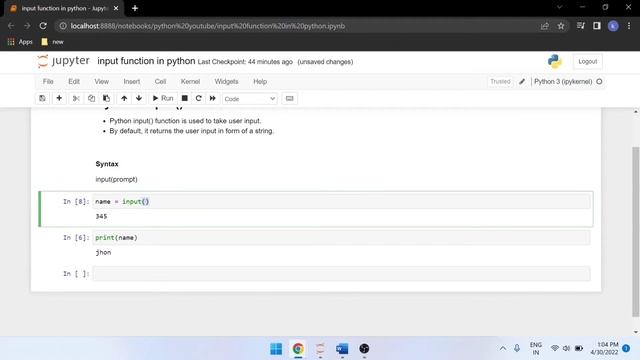The height and width of the screenshot is (360, 640).
Task: Move selected cell up arrow
Action: tap(124, 98)
